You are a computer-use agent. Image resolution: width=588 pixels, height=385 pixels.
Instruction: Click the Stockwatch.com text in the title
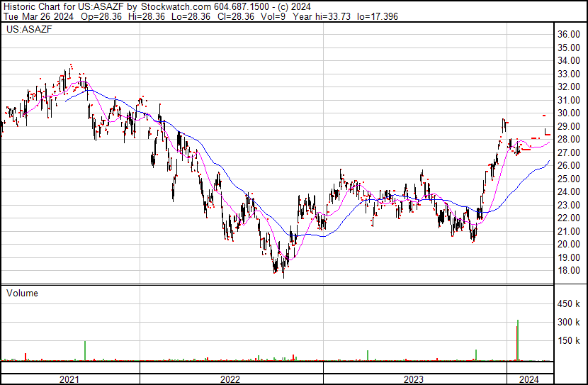coord(176,7)
